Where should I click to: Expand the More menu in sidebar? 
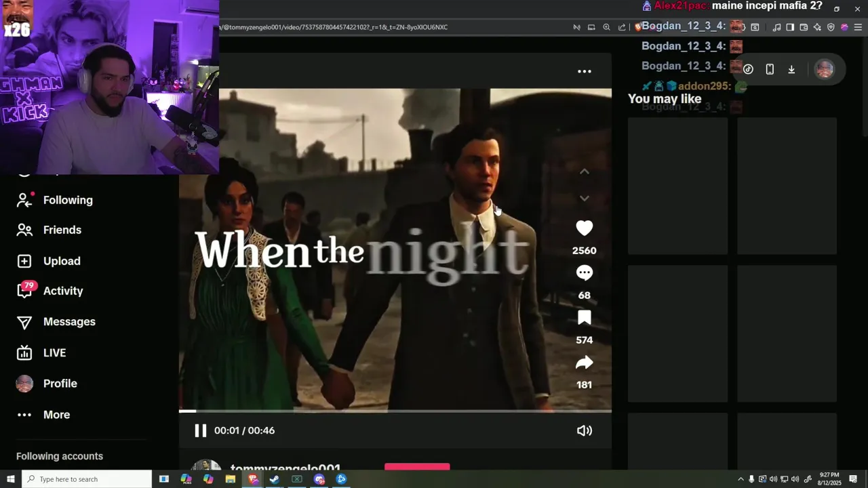pos(43,415)
